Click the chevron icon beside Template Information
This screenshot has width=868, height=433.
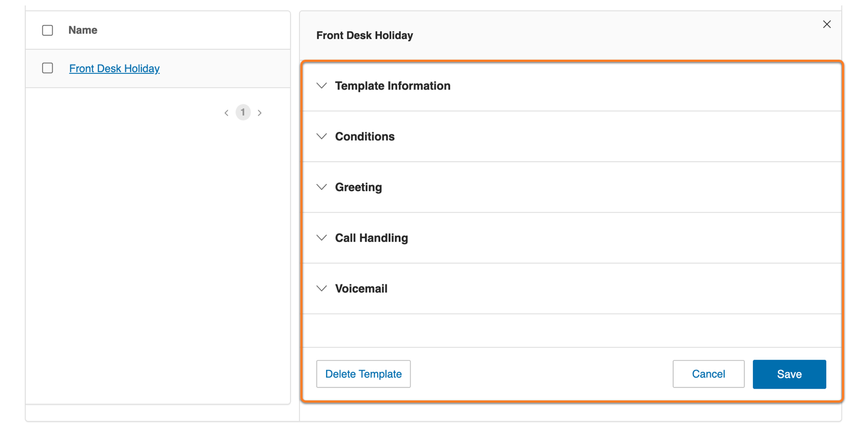point(322,86)
